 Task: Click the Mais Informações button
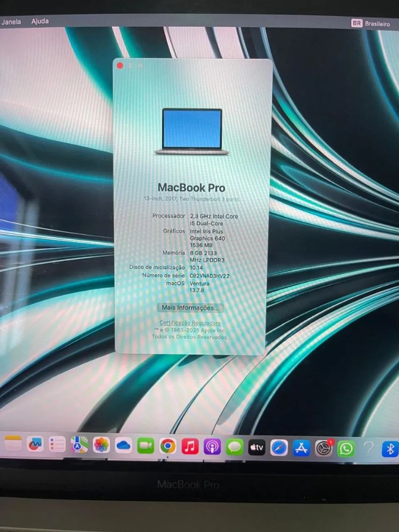(190, 308)
